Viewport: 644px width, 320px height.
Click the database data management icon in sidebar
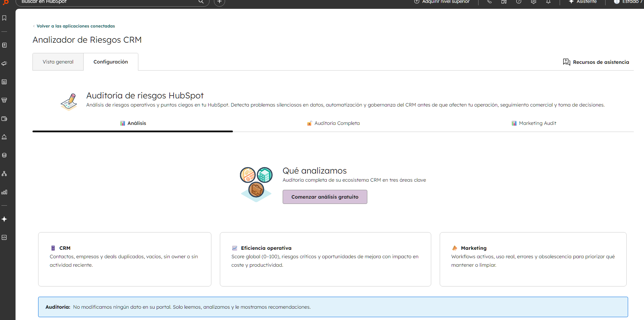[4, 155]
